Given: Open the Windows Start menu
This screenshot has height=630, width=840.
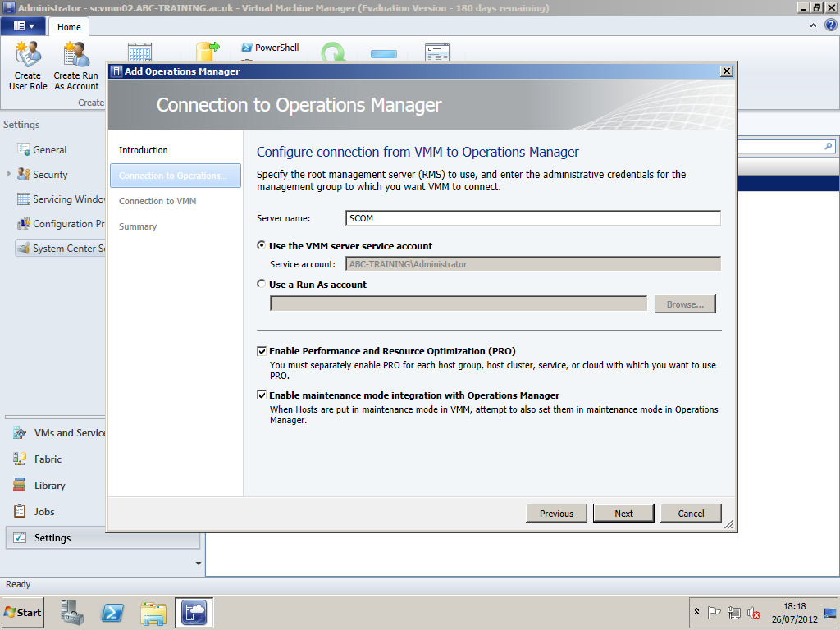Looking at the screenshot, I should point(23,612).
